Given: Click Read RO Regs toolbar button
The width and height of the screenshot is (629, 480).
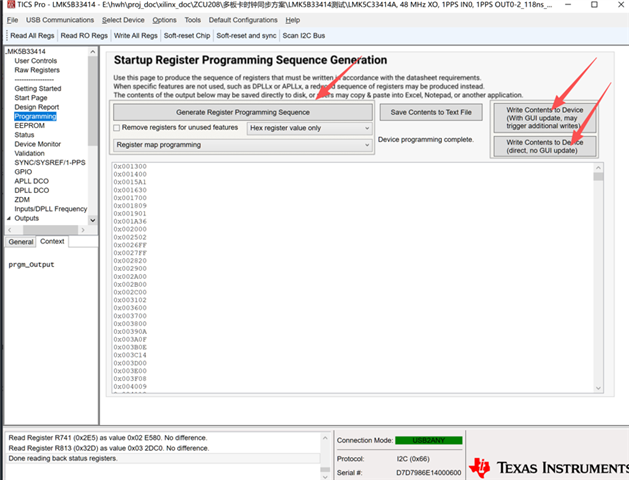Looking at the screenshot, I should pos(84,36).
